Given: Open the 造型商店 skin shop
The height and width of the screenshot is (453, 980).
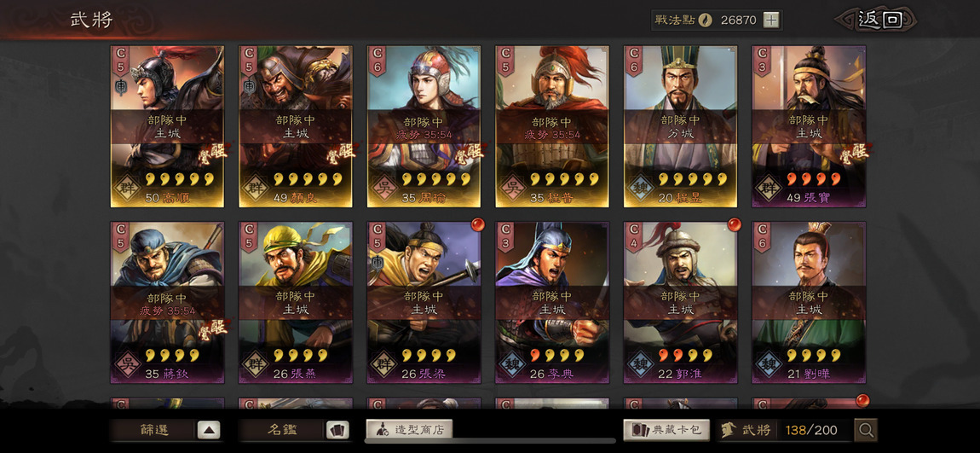Looking at the screenshot, I should [x=409, y=429].
